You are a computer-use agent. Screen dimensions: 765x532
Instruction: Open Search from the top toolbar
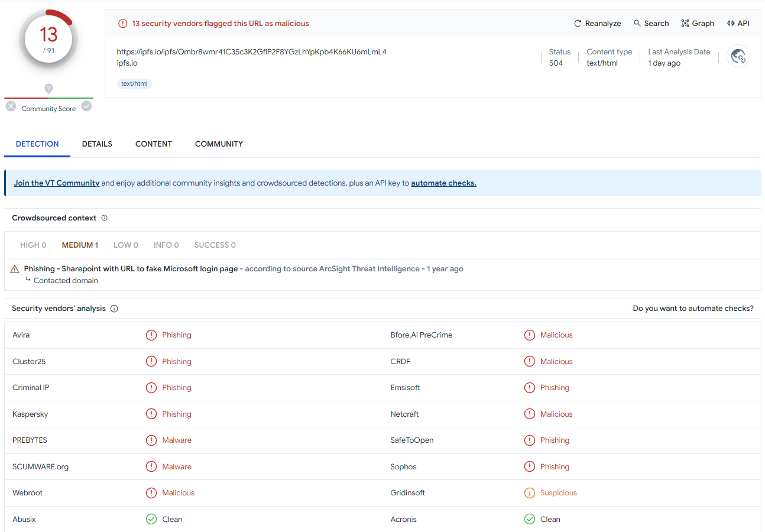[651, 24]
